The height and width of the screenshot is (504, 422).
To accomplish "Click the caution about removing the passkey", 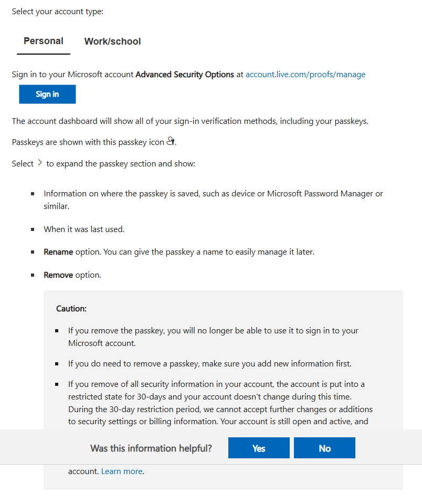I will (213, 337).
